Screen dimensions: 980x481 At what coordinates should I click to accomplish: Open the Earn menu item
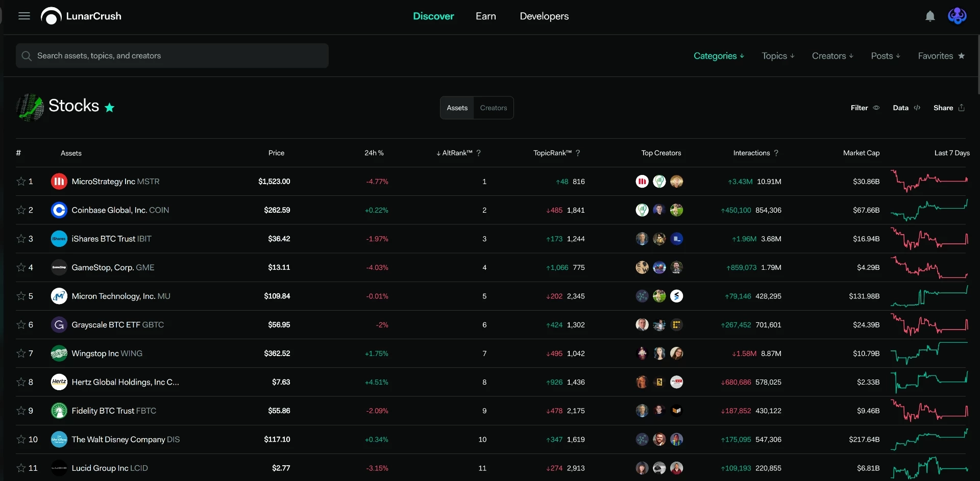(x=485, y=16)
